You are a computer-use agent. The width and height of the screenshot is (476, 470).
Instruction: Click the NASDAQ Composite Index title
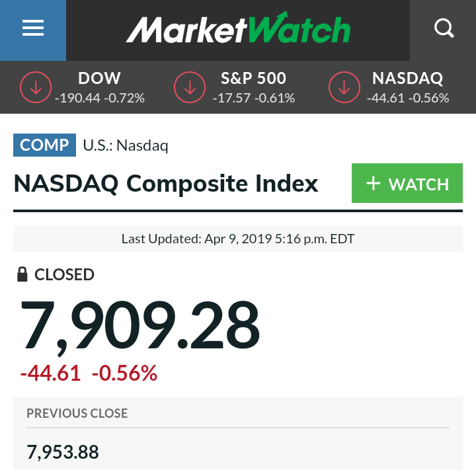tap(166, 183)
